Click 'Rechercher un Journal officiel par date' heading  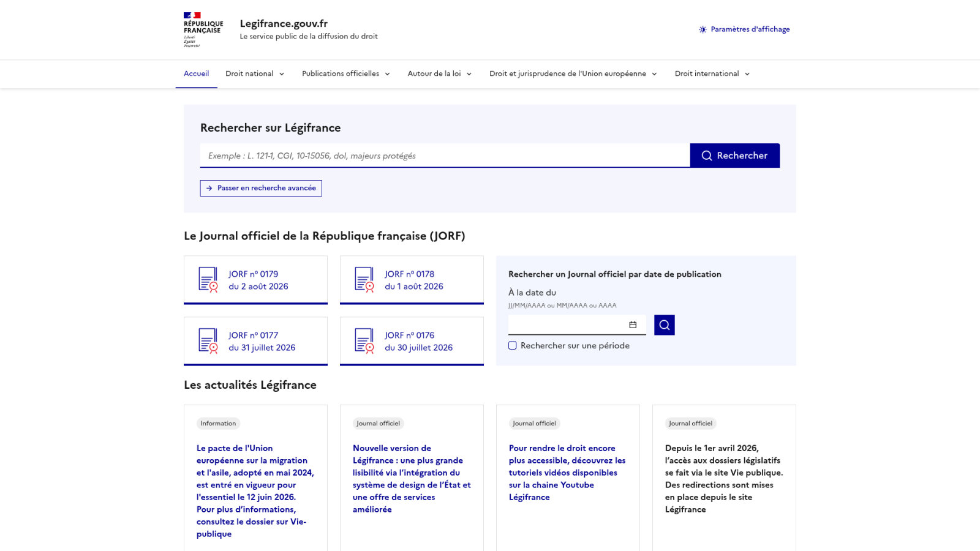[615, 274]
